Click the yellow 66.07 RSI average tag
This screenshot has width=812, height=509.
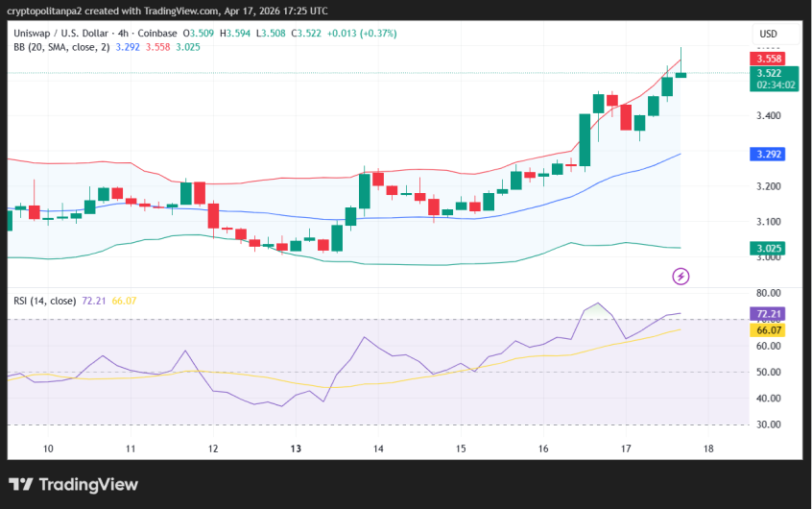tap(768, 329)
